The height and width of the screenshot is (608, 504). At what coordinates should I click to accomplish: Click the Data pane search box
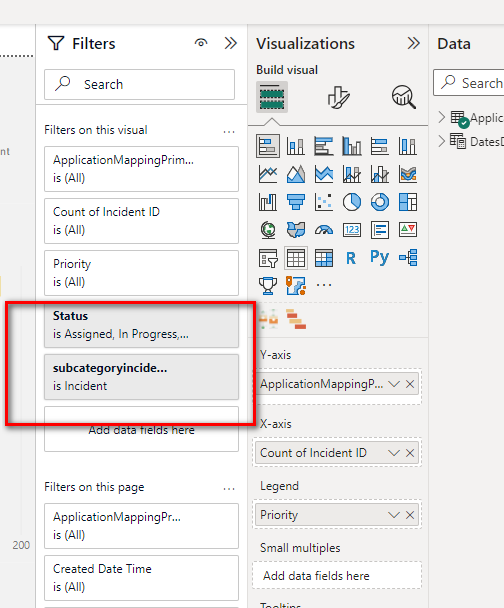pyautogui.click(x=469, y=83)
